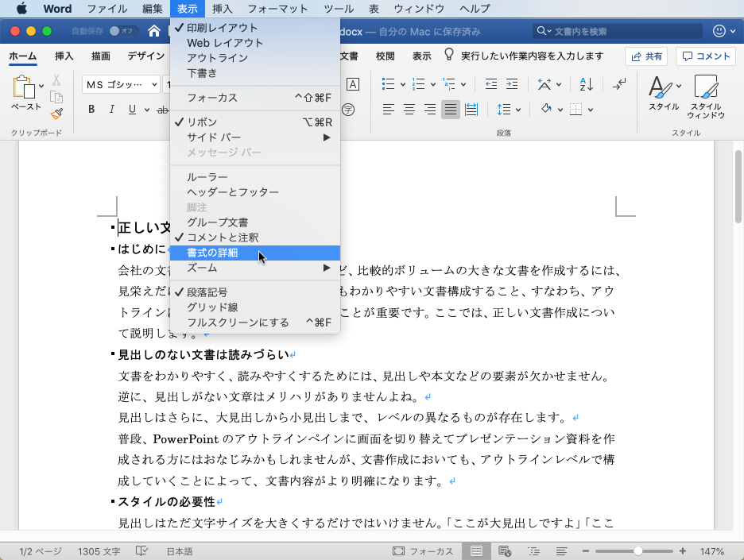This screenshot has width=744, height=560.
Task: Switch to the 挿入 ribbon tab
Action: pyautogui.click(x=64, y=56)
